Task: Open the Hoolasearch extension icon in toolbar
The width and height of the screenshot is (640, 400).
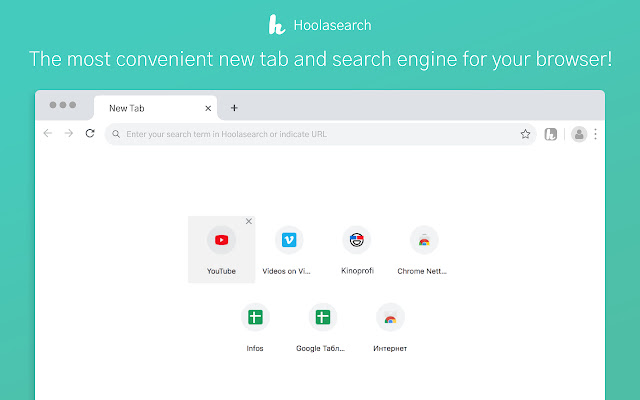Action: point(551,134)
